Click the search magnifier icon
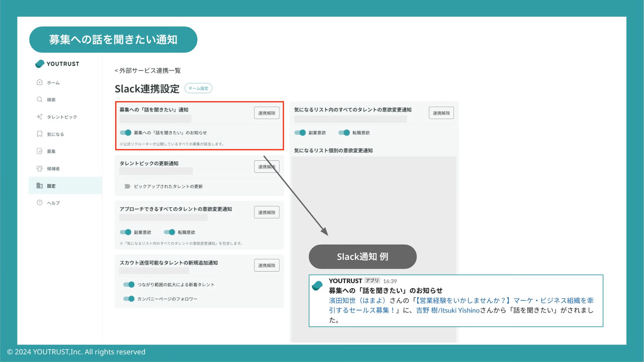This screenshot has width=644, height=362. (40, 99)
